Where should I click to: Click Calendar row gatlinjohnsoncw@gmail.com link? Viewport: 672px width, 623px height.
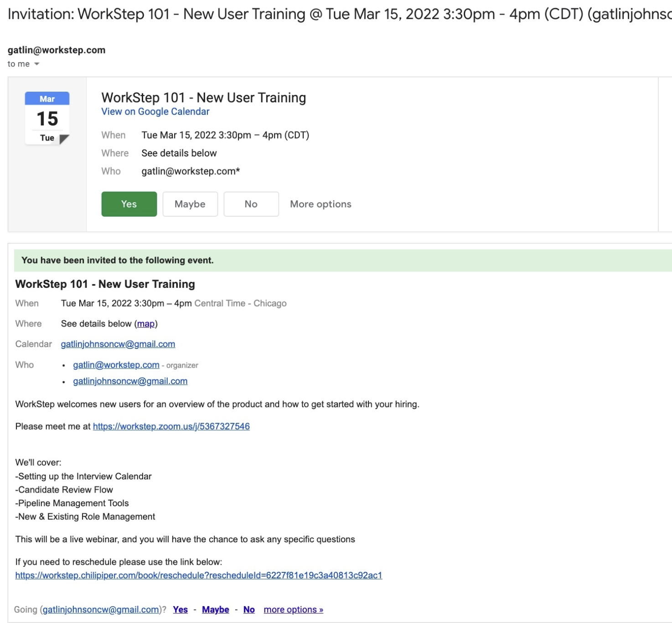(118, 344)
